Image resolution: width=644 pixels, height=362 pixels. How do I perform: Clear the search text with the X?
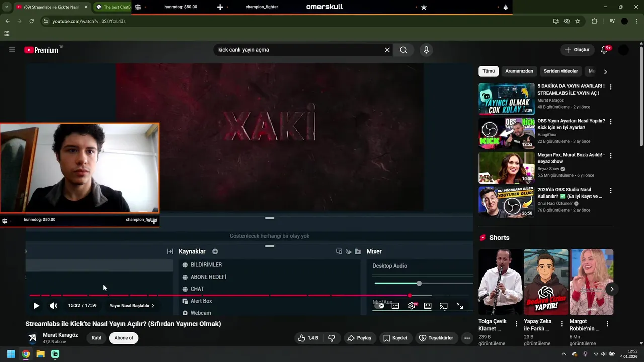pos(387,50)
